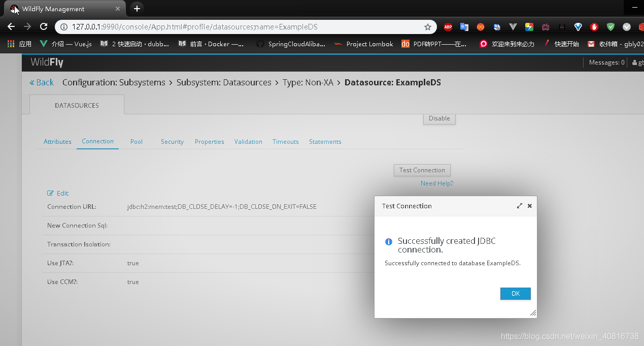Click the Datasource: ExampleDS breadcrumb text

pyautogui.click(x=393, y=82)
